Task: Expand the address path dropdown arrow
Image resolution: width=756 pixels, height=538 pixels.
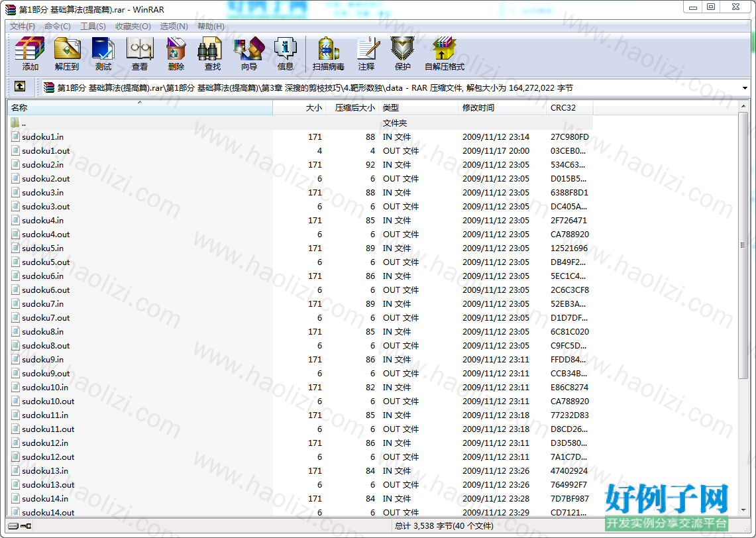Action: coord(745,87)
